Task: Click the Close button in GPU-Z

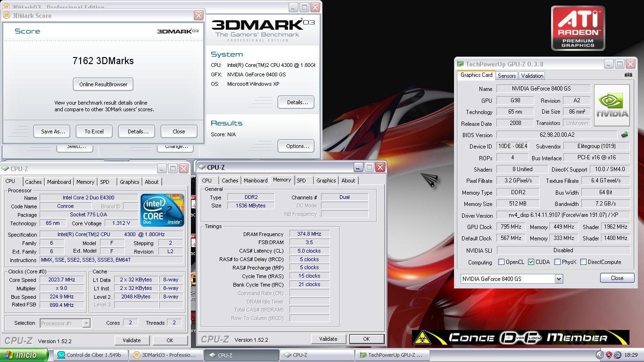Action: [617, 278]
